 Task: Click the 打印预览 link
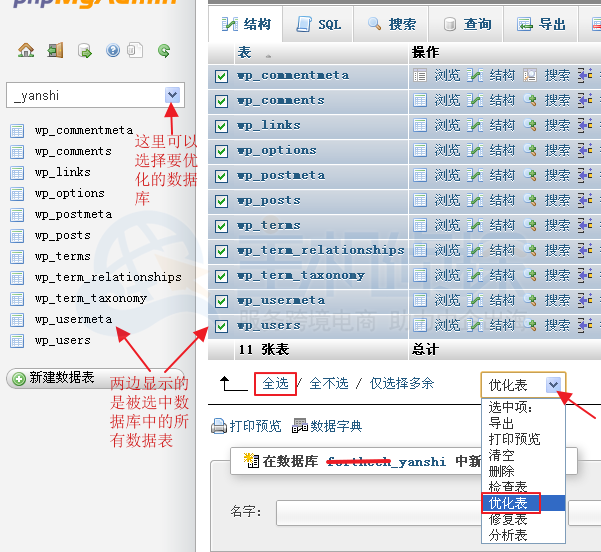point(255,426)
